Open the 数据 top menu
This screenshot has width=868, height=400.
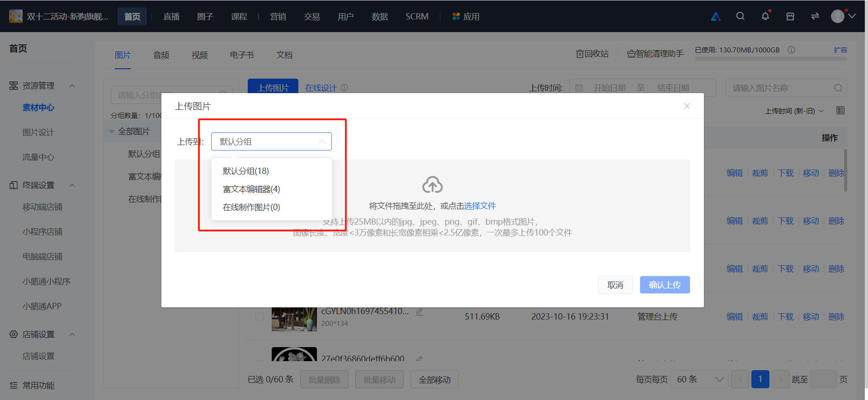click(x=380, y=17)
